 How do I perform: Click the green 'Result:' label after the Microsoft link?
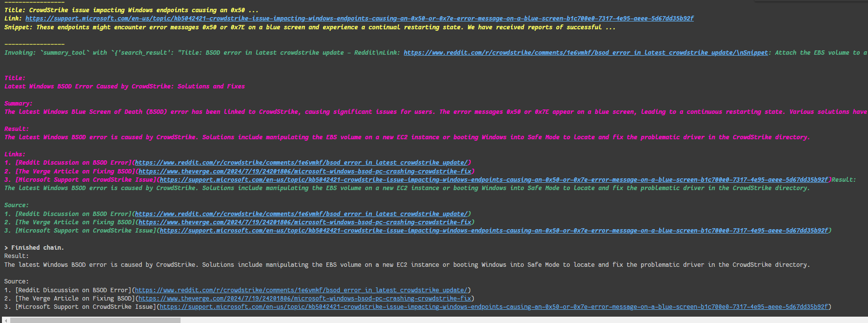[x=844, y=180]
